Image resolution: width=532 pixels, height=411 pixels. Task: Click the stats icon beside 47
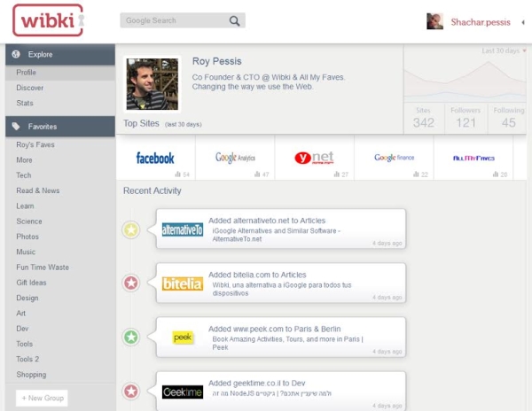[x=257, y=174]
